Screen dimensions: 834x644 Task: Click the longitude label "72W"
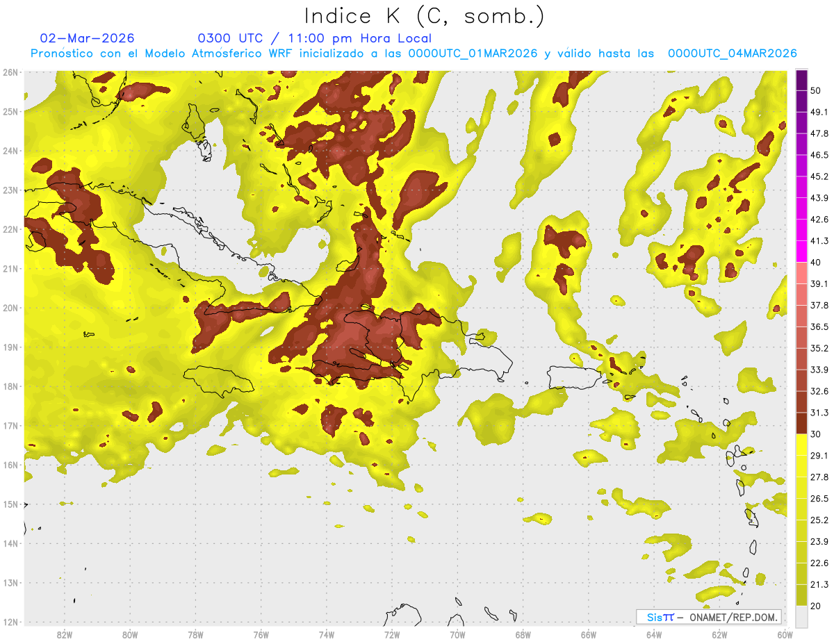pyautogui.click(x=392, y=635)
